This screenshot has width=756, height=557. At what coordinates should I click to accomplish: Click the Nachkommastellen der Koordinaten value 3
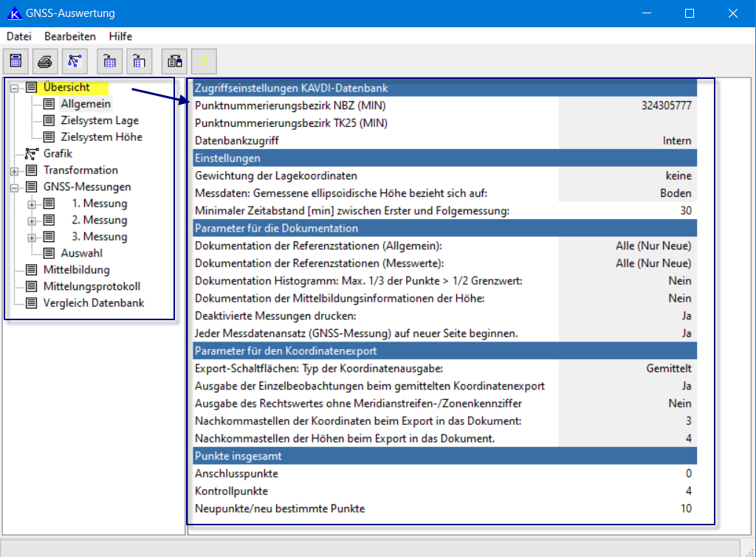pyautogui.click(x=689, y=421)
